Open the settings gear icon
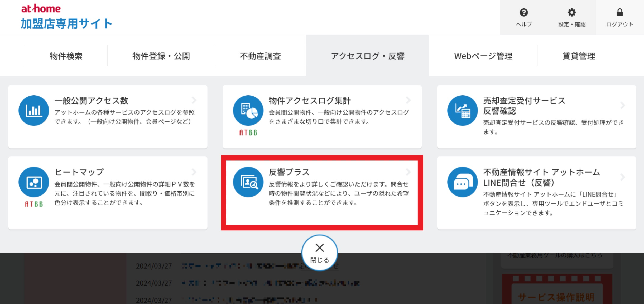 point(572,12)
